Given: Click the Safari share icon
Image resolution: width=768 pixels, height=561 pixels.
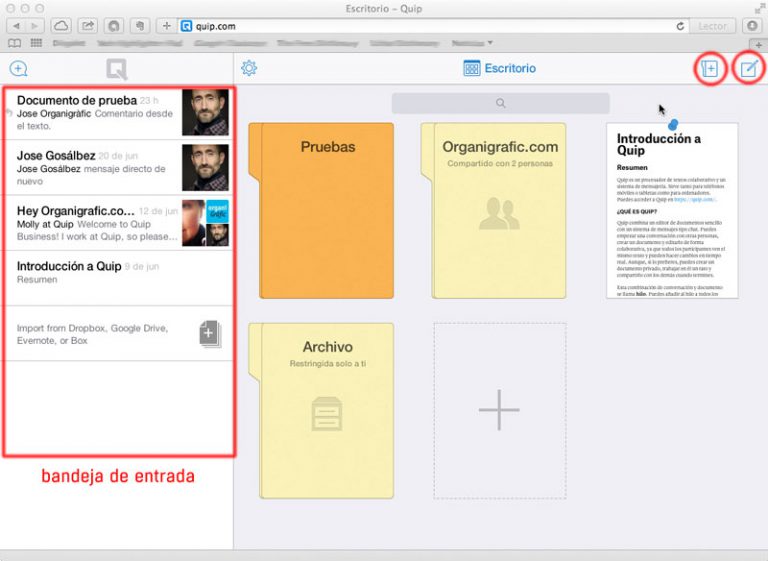Looking at the screenshot, I should tap(88, 26).
